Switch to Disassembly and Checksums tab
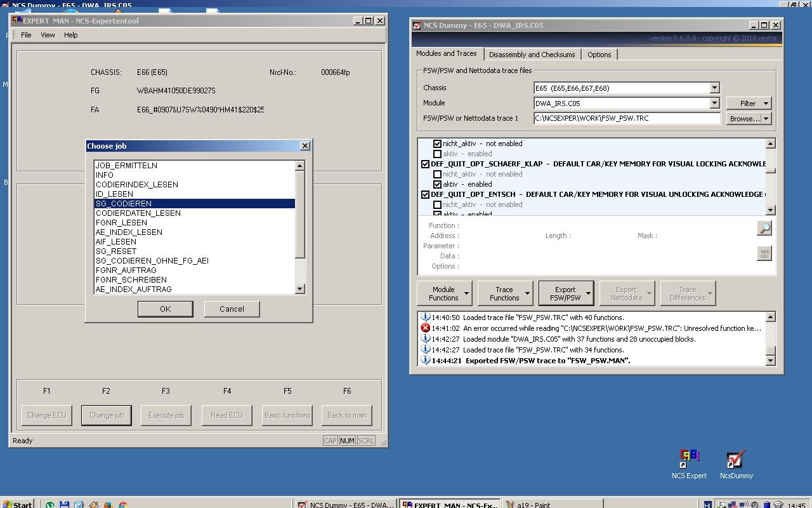 click(532, 55)
